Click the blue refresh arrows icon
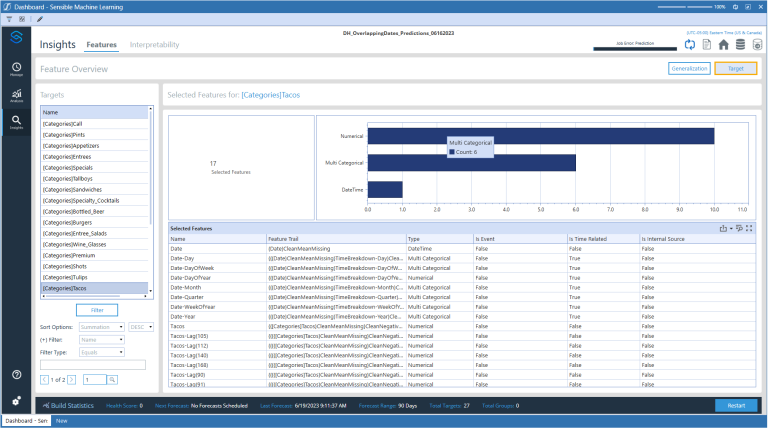Screen dimensions: 768x429 690,44
